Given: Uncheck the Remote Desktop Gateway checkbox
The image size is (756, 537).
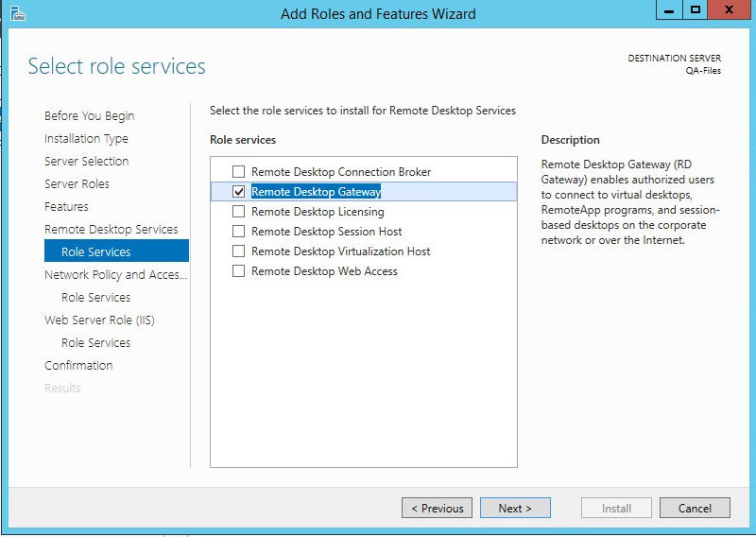Looking at the screenshot, I should click(239, 192).
